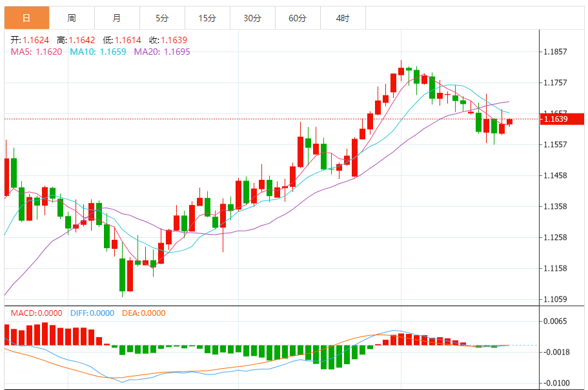
Task: Click the MACD:0.0000 indicator label
Action: 36,313
